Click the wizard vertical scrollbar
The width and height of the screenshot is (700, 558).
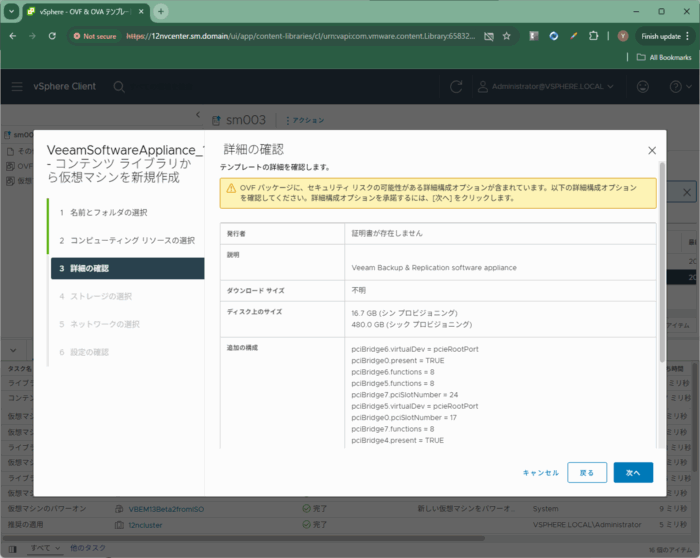tap(662, 262)
